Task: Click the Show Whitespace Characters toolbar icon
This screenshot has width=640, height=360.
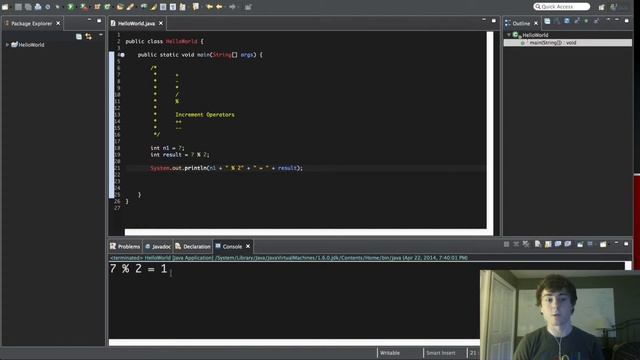Action: 173,7
